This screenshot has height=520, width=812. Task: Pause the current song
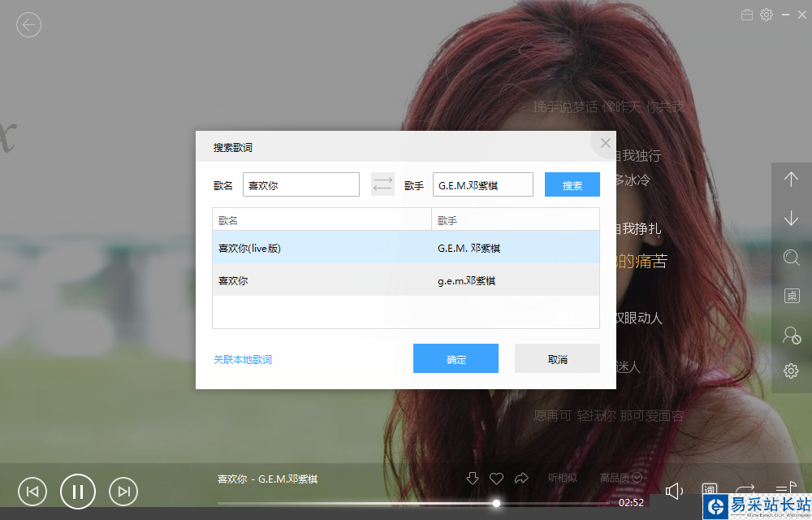(x=78, y=492)
